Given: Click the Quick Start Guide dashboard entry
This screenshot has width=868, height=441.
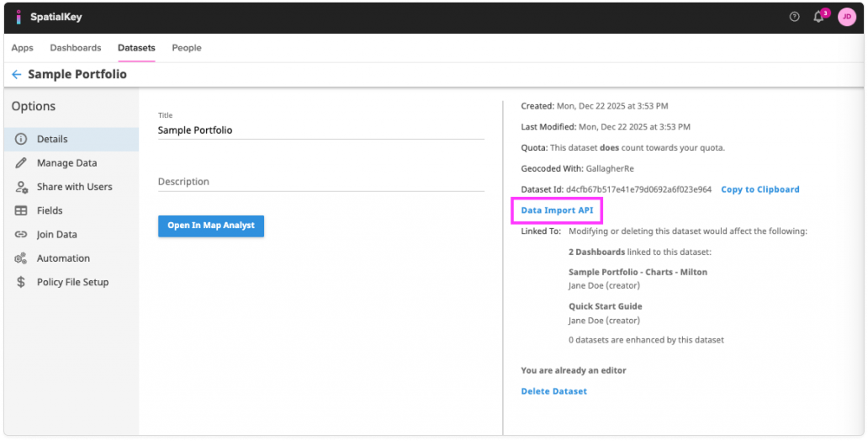Looking at the screenshot, I should coord(605,306).
